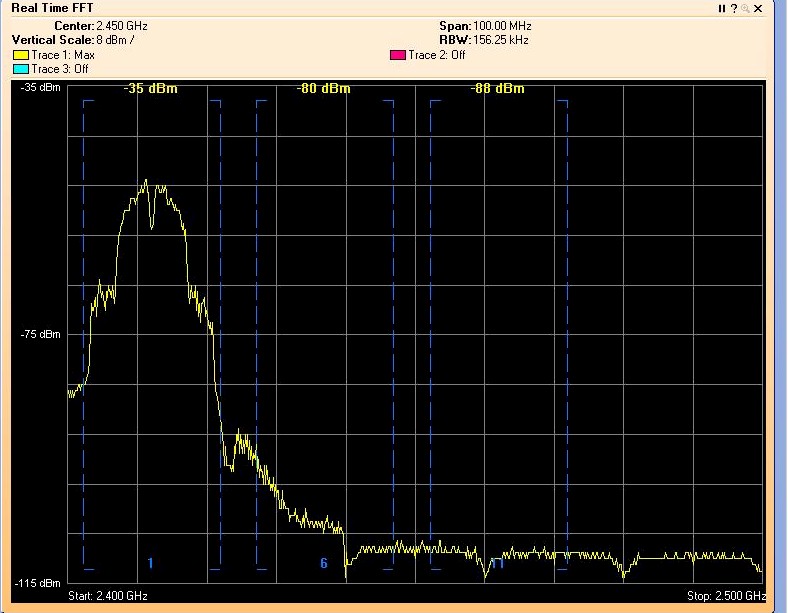Click the 'Trace 1: Max' label
788x613 pixels.
point(63,55)
